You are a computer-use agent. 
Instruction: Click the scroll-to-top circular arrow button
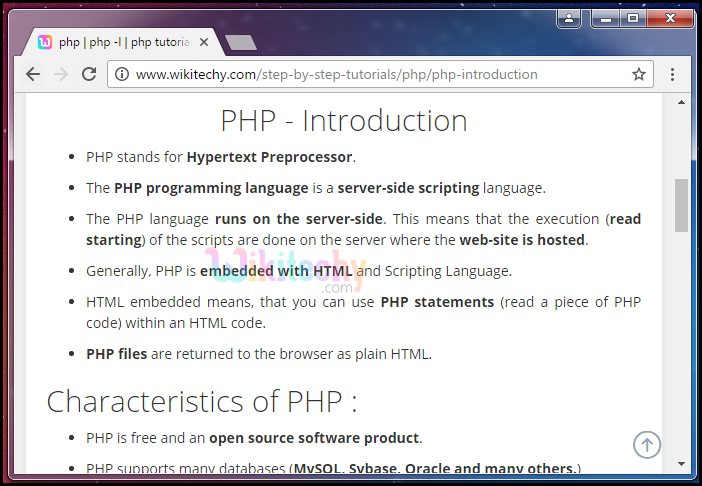pos(647,445)
